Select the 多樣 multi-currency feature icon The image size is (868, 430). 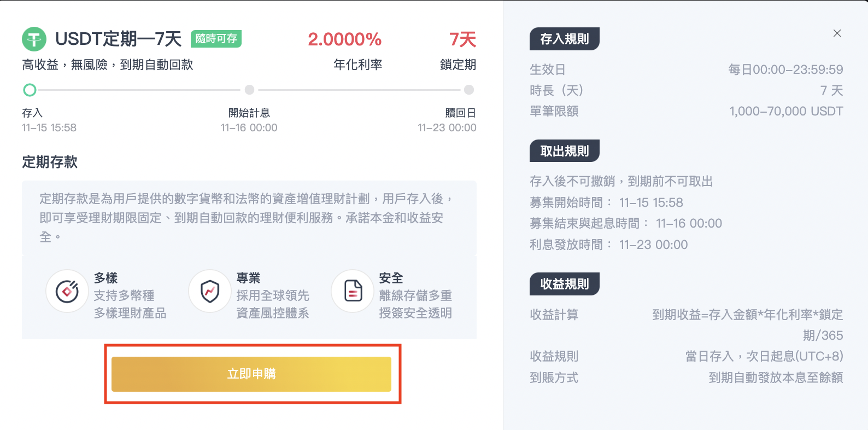(x=67, y=292)
